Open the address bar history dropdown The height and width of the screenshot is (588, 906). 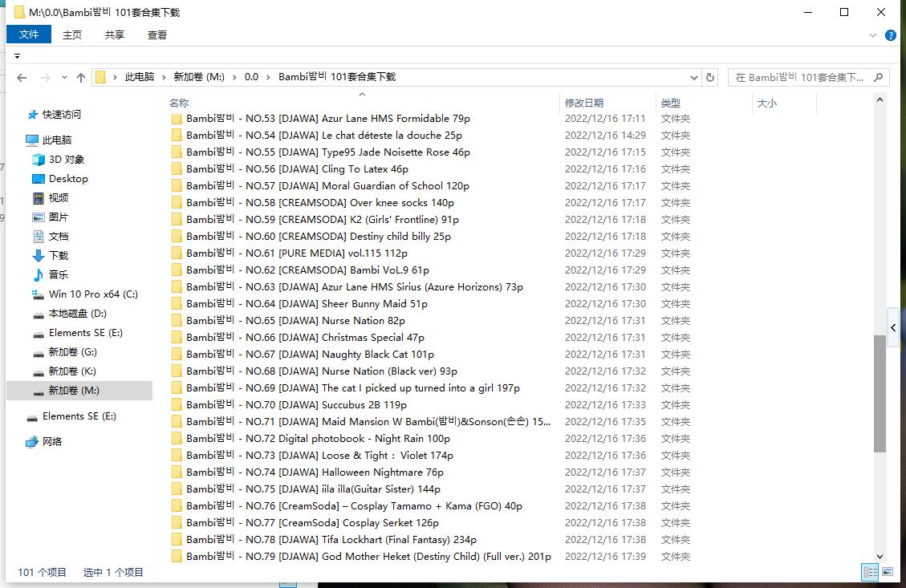(x=694, y=77)
